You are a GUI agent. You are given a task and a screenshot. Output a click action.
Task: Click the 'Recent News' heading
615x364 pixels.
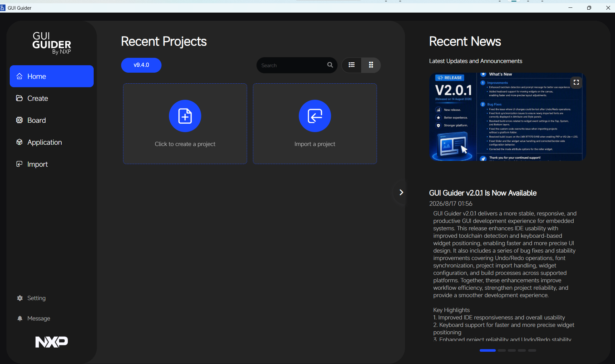465,42
